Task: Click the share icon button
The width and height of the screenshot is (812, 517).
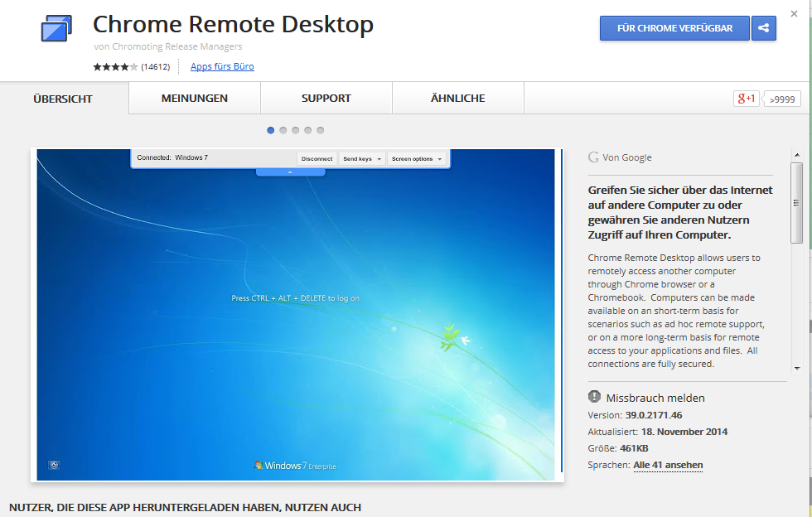Action: pyautogui.click(x=763, y=28)
